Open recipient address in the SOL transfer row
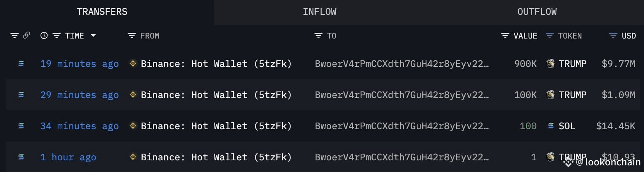The image size is (644, 172). [402, 126]
